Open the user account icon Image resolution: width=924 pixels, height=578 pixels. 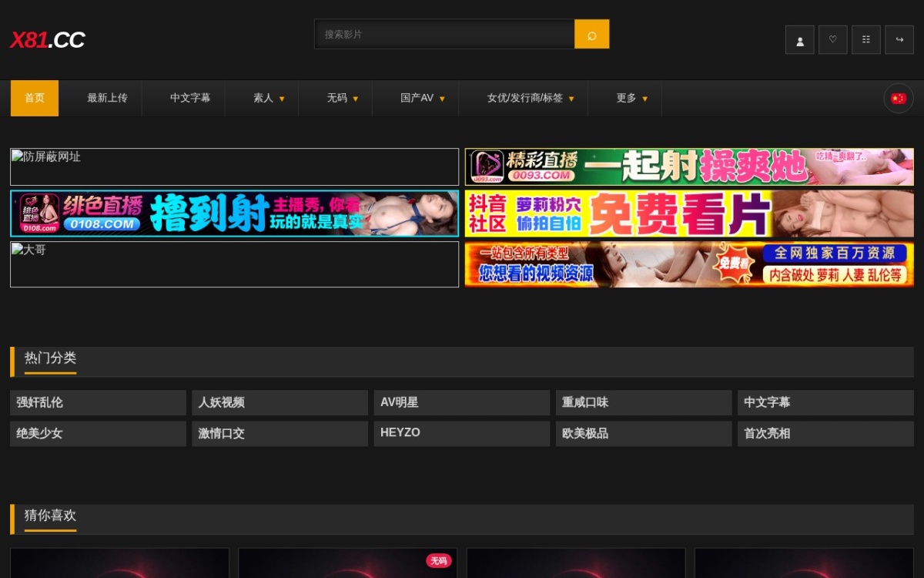point(799,40)
